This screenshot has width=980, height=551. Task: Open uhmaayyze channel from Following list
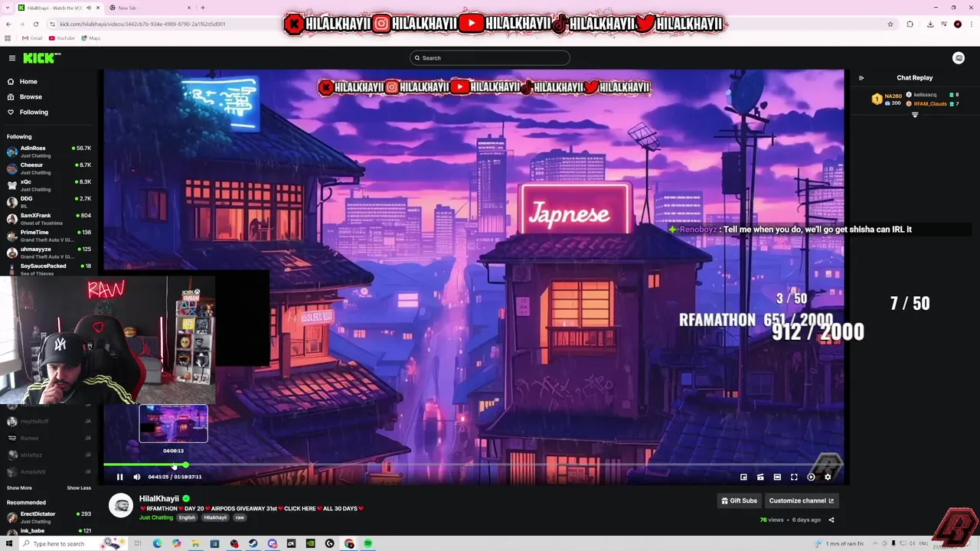pos(48,253)
